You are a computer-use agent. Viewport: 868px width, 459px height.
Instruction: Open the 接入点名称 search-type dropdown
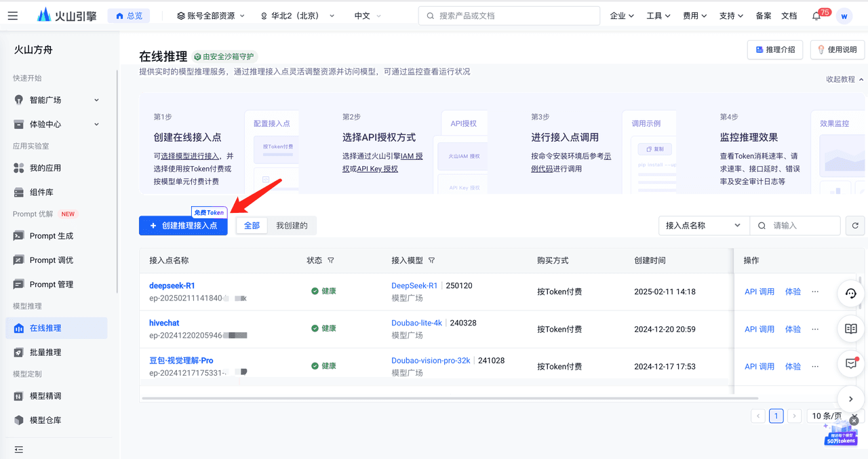(x=704, y=226)
